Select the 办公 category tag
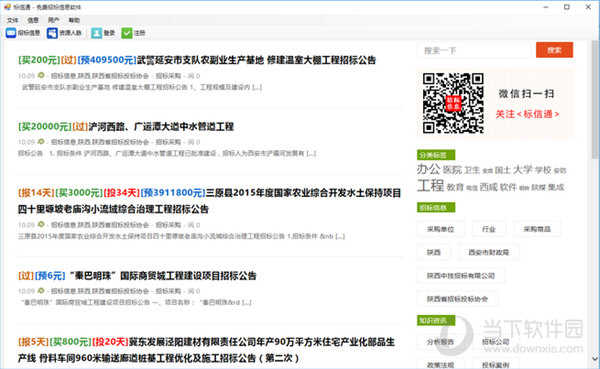600x369 pixels. click(429, 169)
